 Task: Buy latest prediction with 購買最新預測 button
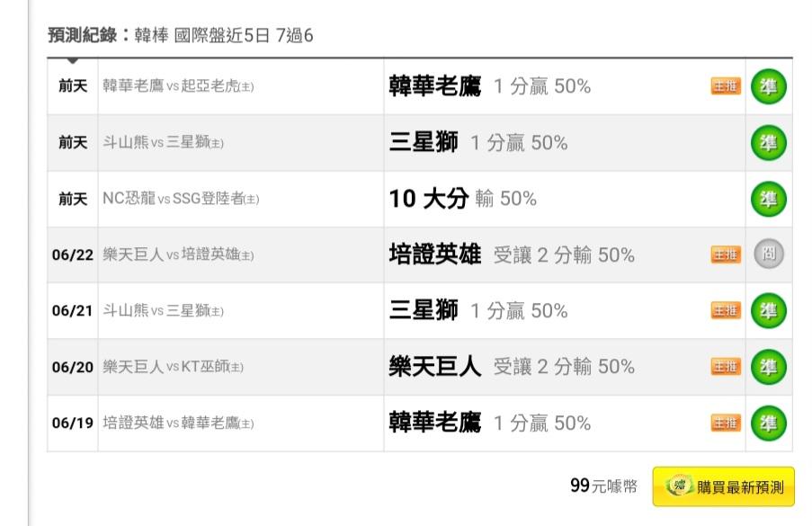pyautogui.click(x=724, y=486)
